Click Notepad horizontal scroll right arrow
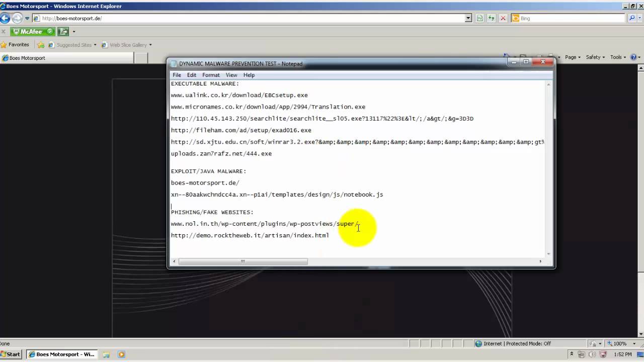Viewport: 644px width, 362px height. click(541, 261)
